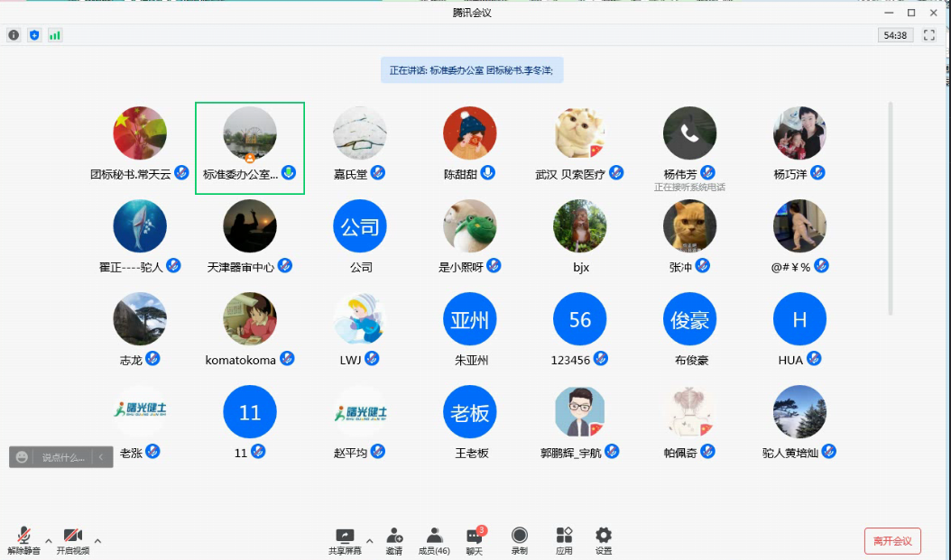951x560 pixels.
Task: Click the participant grid vertical scrollbar
Action: [890, 207]
